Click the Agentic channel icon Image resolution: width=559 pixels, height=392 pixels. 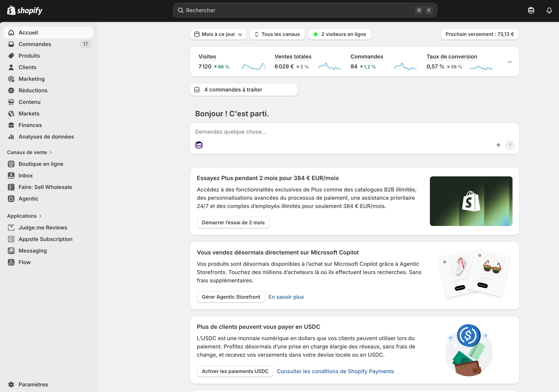point(11,199)
